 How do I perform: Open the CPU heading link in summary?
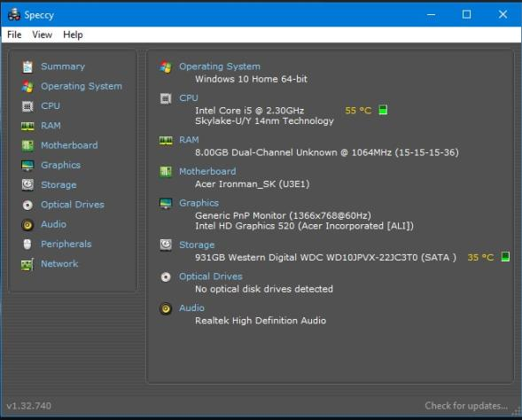(x=189, y=97)
